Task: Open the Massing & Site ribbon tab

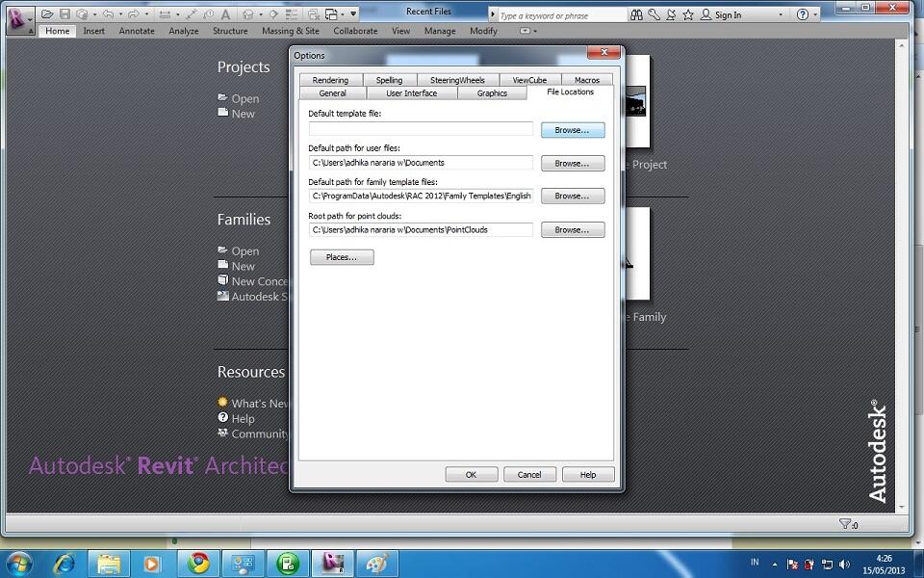Action: pos(291,31)
